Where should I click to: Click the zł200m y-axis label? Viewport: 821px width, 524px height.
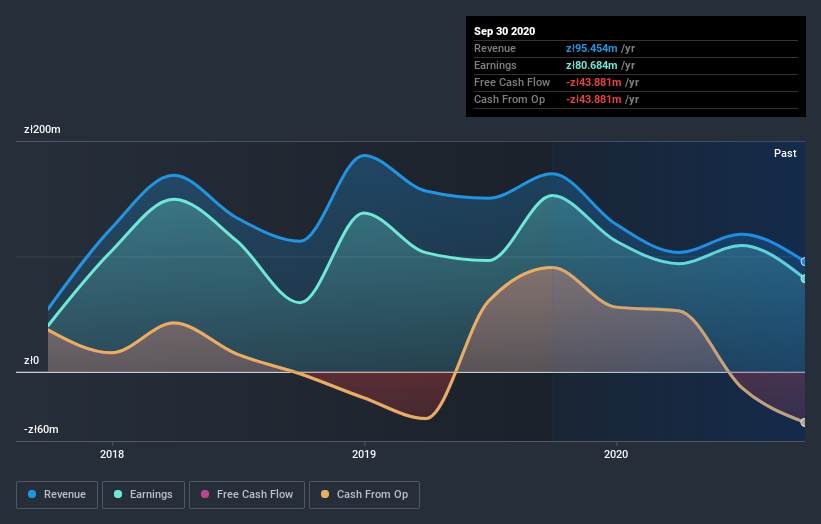tap(42, 129)
